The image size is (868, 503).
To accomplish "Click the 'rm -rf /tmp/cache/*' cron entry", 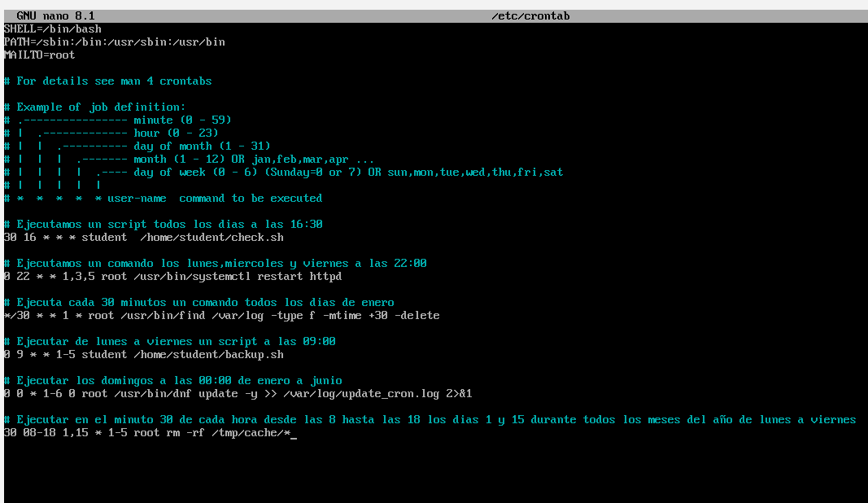I will [146, 433].
